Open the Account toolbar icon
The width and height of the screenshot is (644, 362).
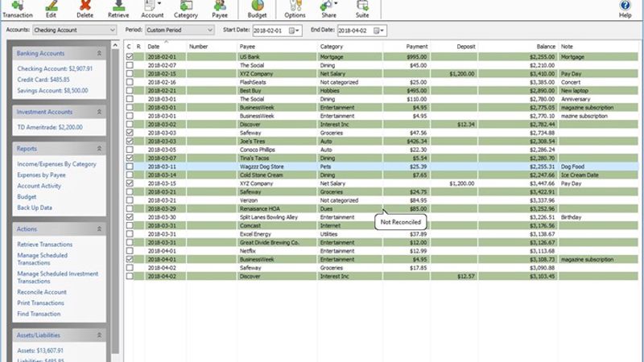pos(152,9)
